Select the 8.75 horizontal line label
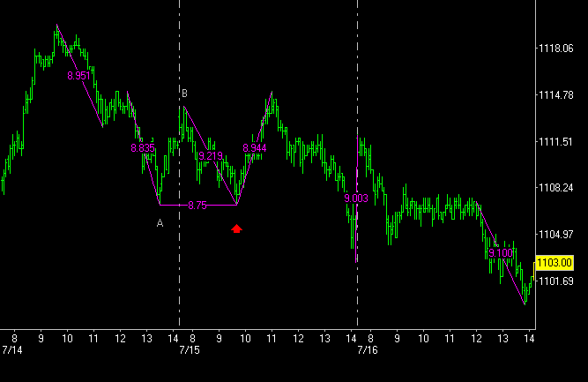Viewport: 588px width, 382px height. tap(197, 206)
